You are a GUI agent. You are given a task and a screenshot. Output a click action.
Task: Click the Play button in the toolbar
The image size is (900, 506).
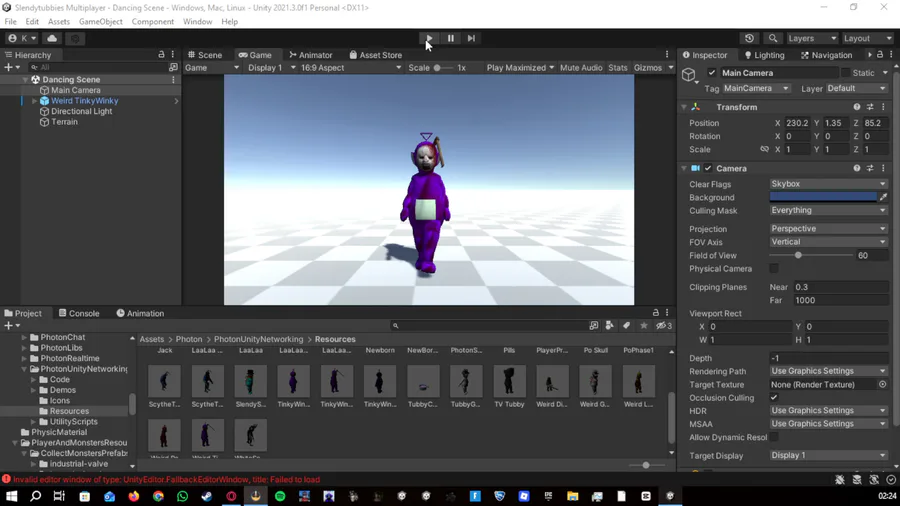[429, 38]
